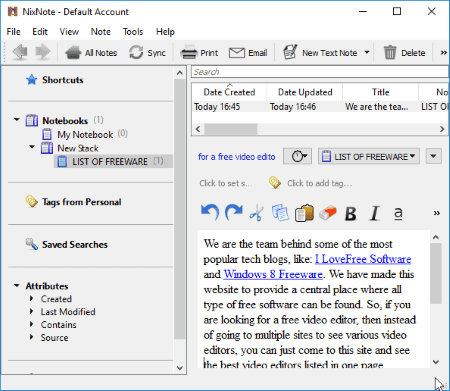Undo the last edit in editor toolbar

pos(210,213)
